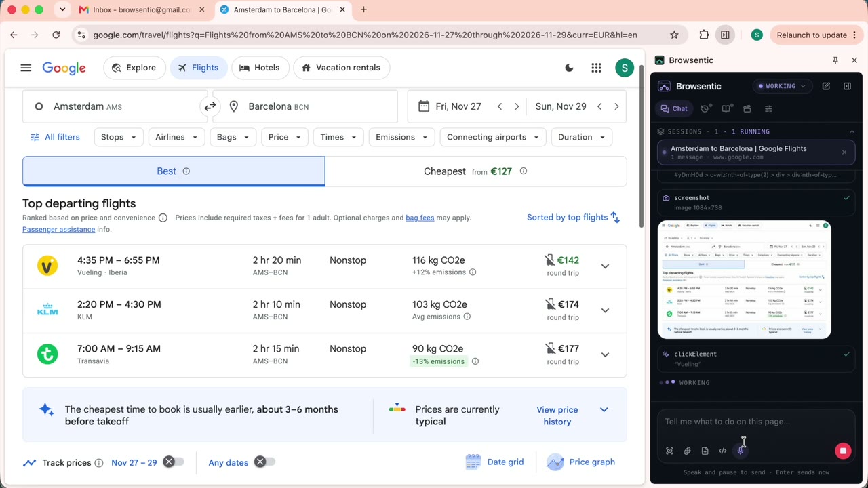Viewport: 868px width, 488px height.
Task: Click info icon next to -13% emissions
Action: [475, 361]
